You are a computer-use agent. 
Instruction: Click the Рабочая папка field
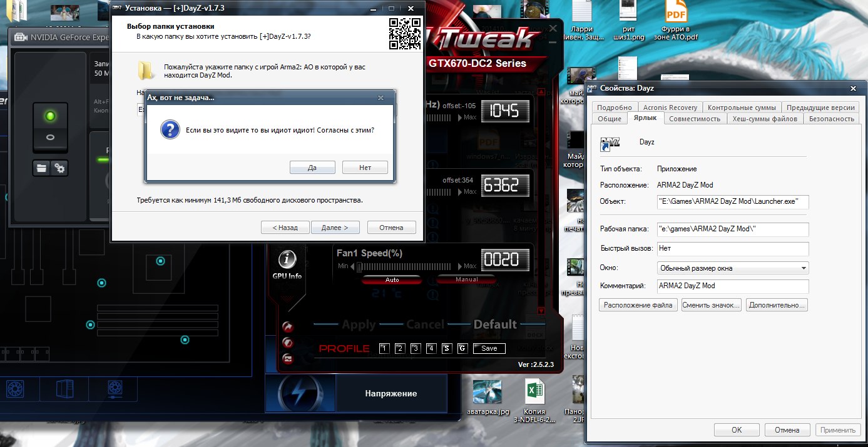tap(733, 229)
